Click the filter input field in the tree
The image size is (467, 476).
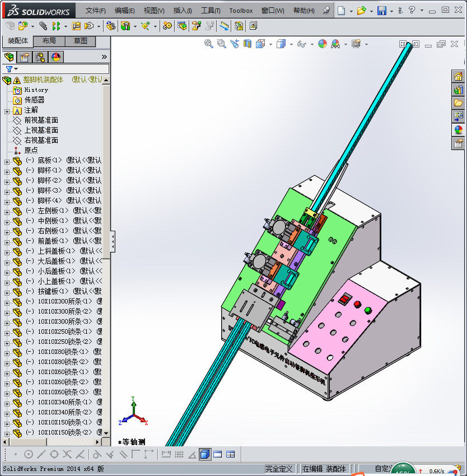(55, 69)
